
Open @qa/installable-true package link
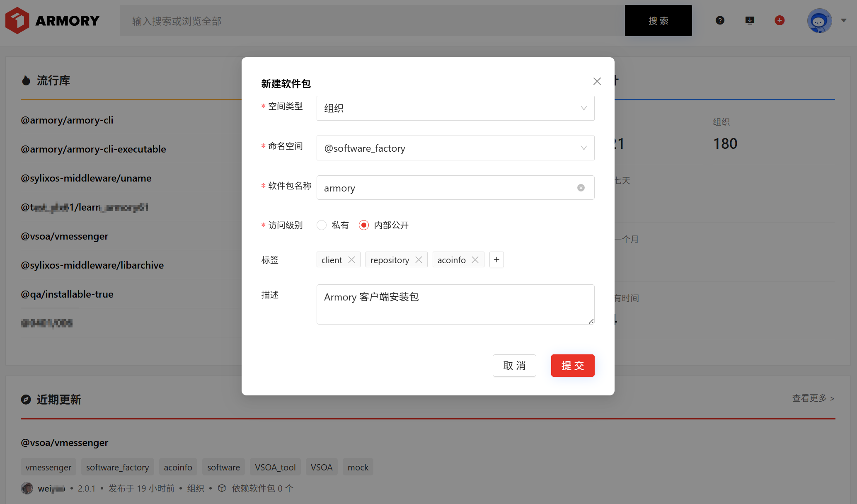[67, 294]
